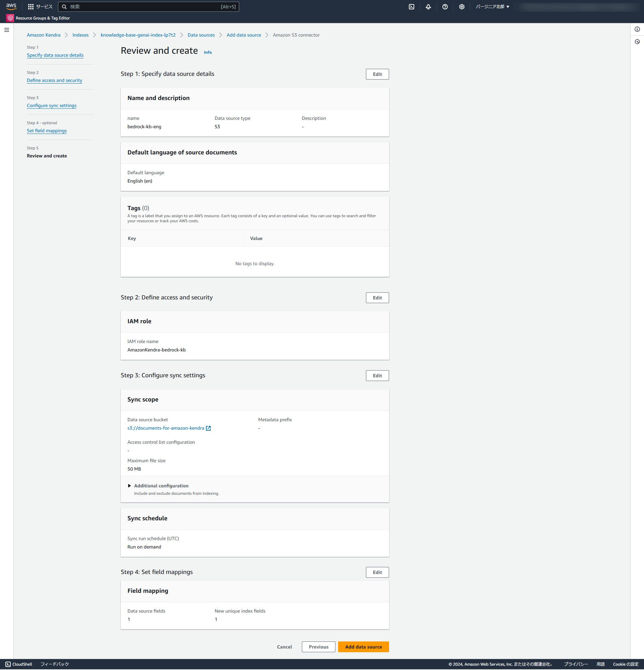Edit Step 2 Define access and security
This screenshot has height=670, width=644.
click(377, 298)
